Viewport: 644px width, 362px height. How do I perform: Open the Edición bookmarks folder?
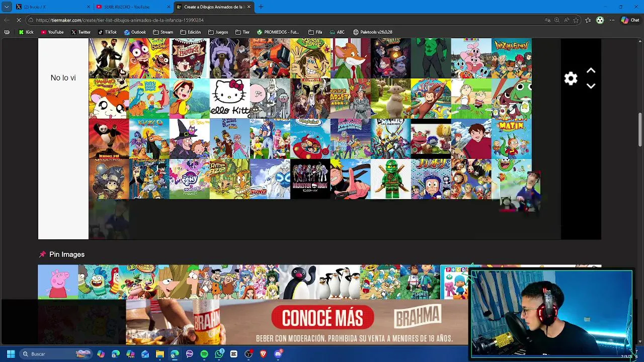pos(190,32)
